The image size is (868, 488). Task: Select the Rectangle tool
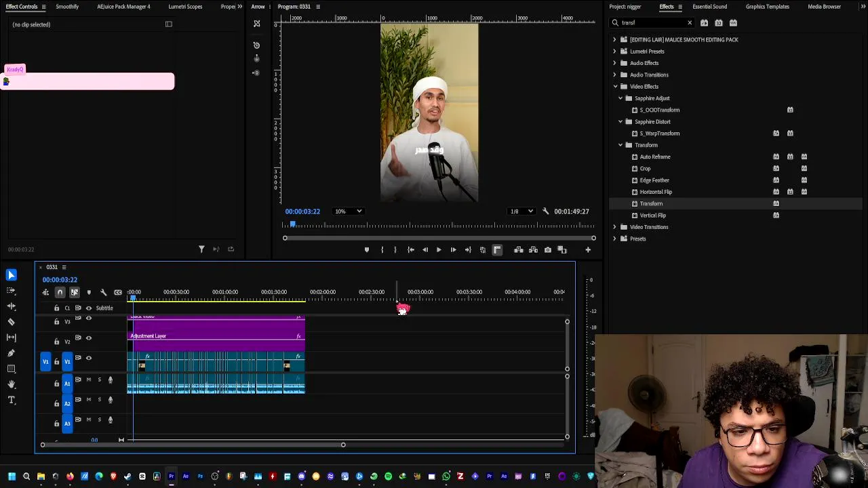click(x=11, y=369)
